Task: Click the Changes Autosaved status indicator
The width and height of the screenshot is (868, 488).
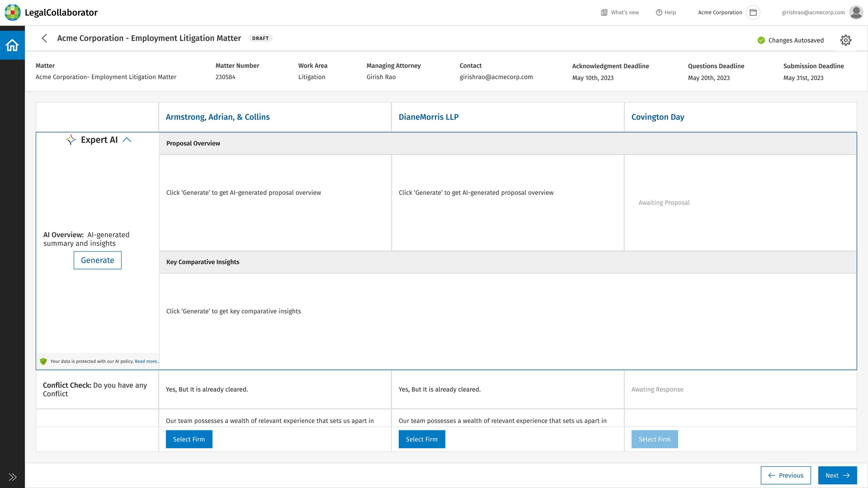Action: pyautogui.click(x=790, y=40)
